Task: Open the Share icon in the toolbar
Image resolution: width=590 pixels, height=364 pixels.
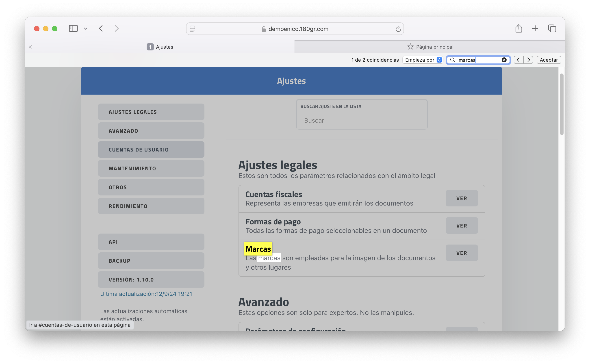Action: point(518,29)
